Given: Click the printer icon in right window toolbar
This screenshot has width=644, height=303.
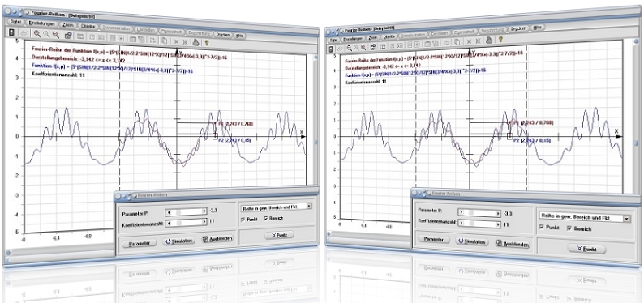Looking at the screenshot, I should pos(489,40).
